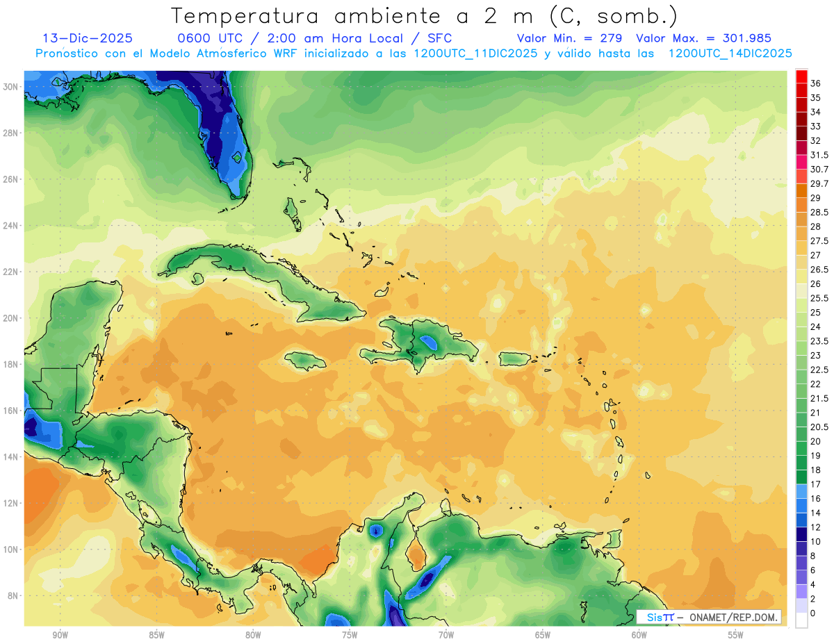Click the '55W' longitude label
This screenshot has width=834, height=644.
point(736,635)
